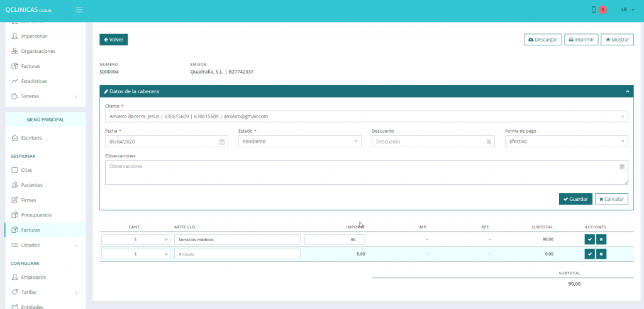Confirm the Servicios médicos line with checkmark
This screenshot has height=309, width=644.
click(589, 239)
